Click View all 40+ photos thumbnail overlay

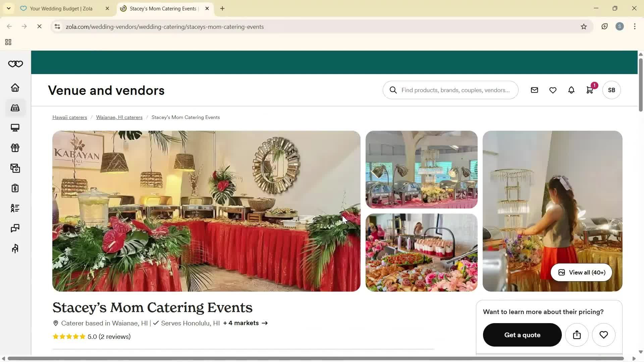(581, 272)
